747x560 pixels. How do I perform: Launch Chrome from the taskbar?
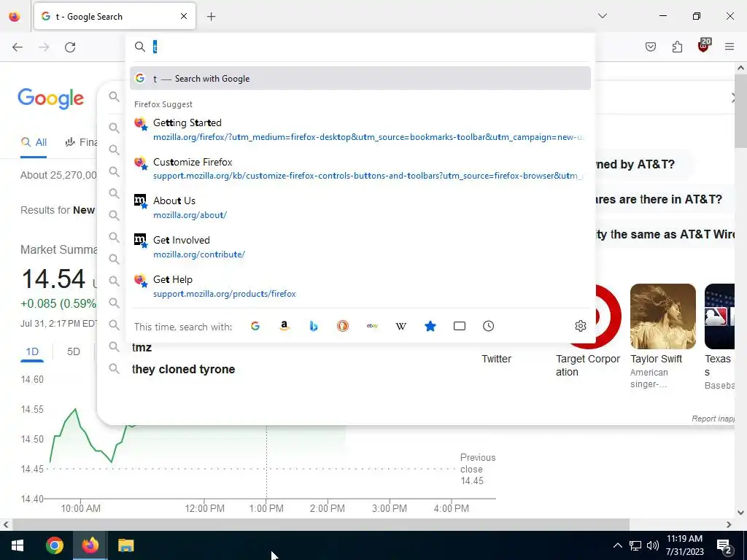click(x=55, y=545)
